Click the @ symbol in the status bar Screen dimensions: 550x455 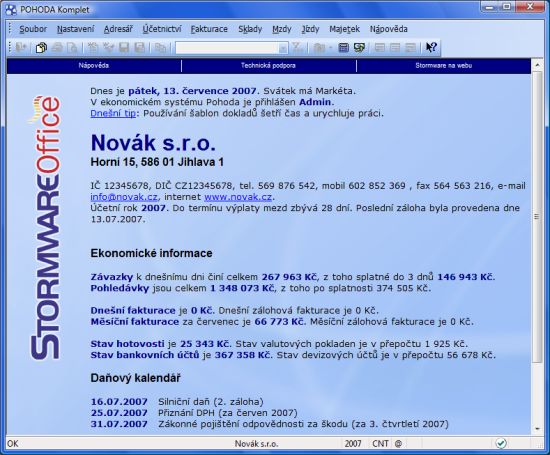[x=398, y=444]
